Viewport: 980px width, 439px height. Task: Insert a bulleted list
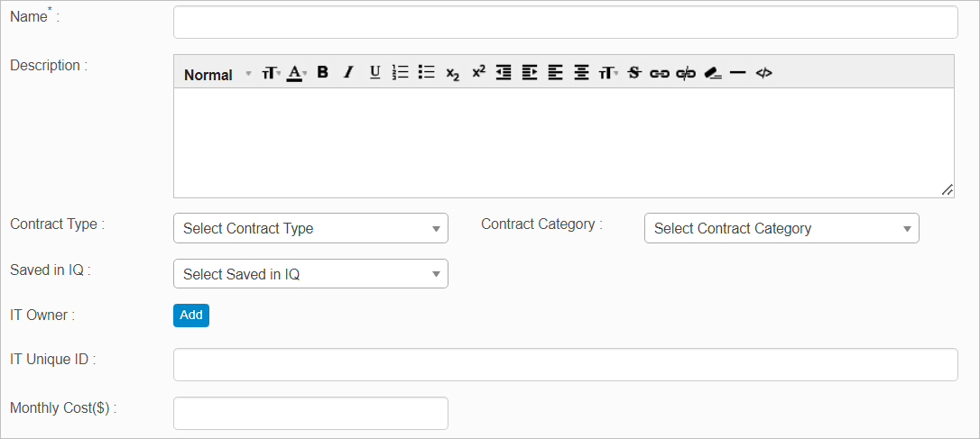pos(427,73)
